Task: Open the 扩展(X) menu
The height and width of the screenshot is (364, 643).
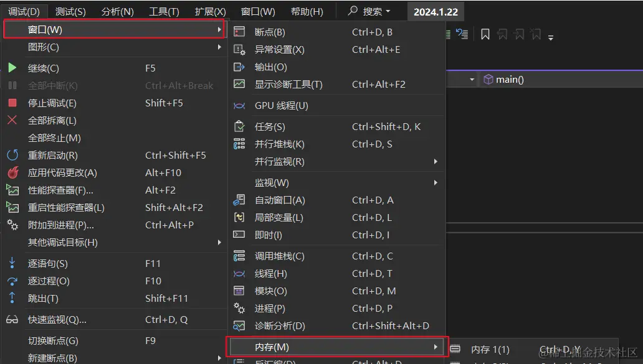Action: pos(211,11)
